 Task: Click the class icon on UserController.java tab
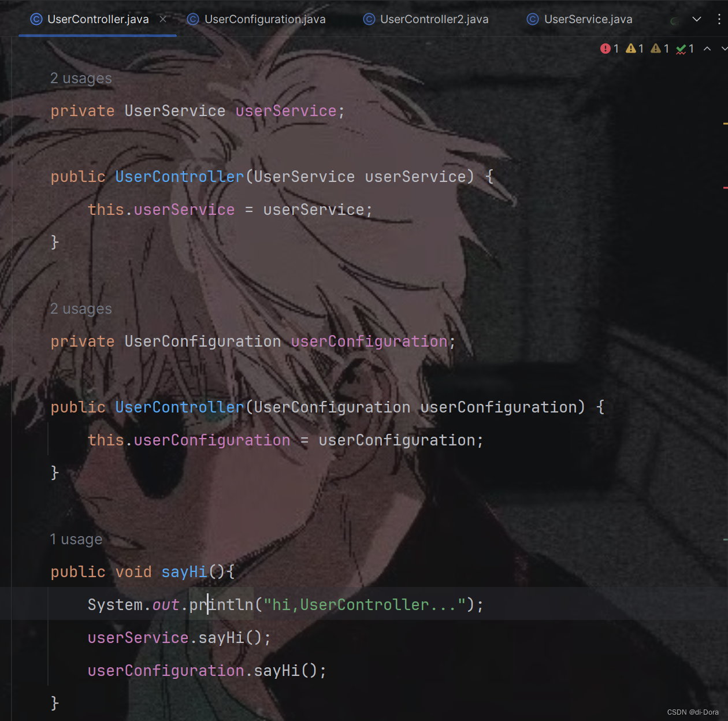[36, 19]
